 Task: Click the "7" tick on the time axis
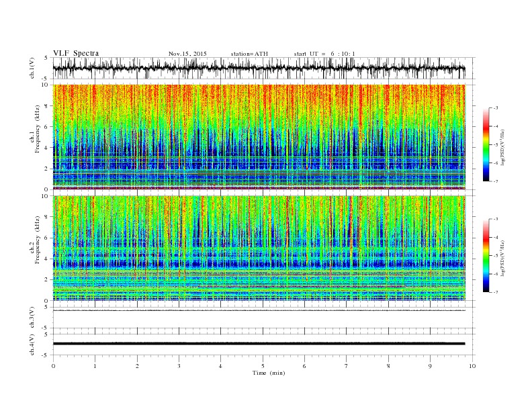click(x=346, y=366)
